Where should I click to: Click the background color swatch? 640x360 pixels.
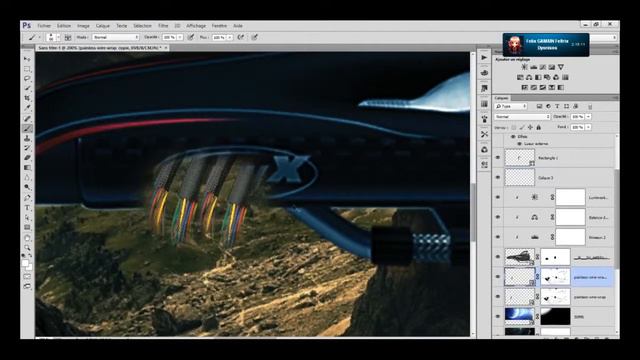point(29,267)
